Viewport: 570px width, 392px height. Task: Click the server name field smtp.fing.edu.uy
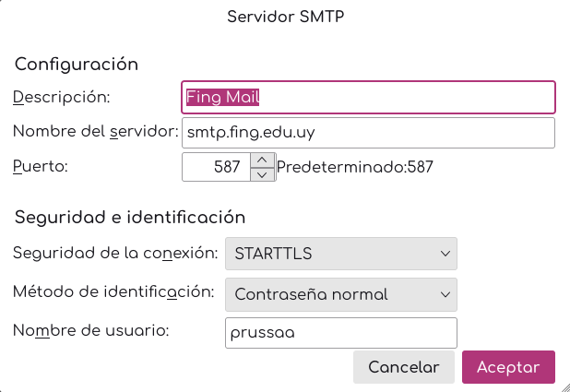click(x=369, y=133)
